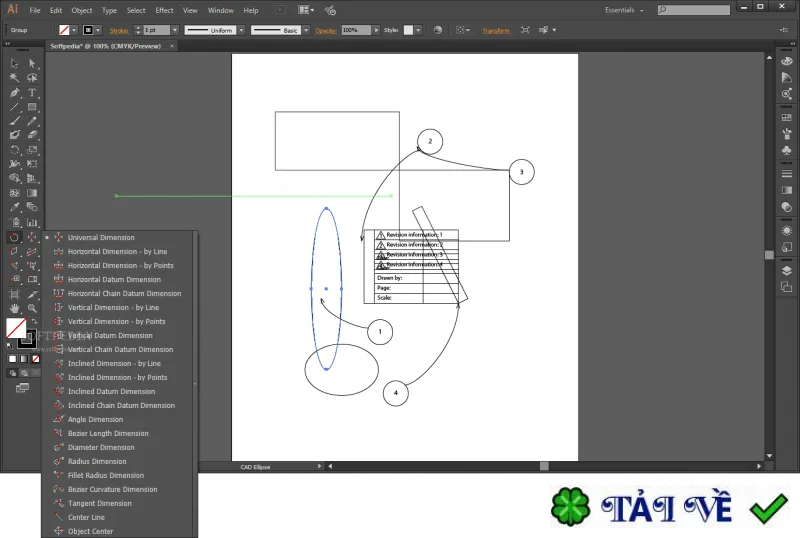Image resolution: width=800 pixels, height=538 pixels.
Task: Select the Magic Wand tool
Action: pyautogui.click(x=14, y=78)
